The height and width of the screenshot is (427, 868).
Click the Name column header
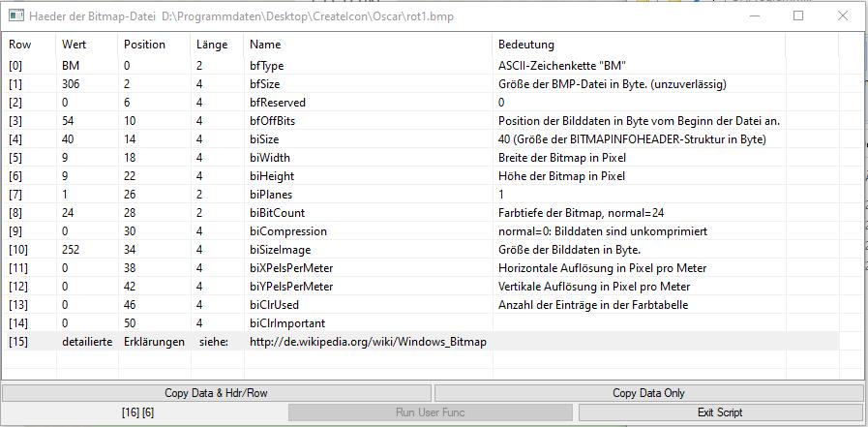[x=264, y=45]
